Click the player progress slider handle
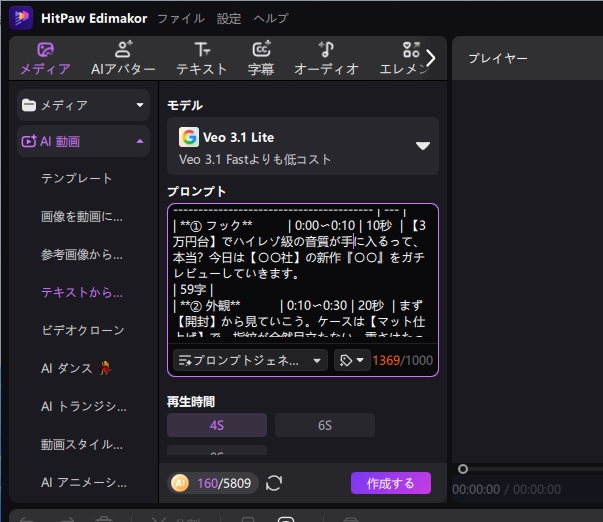 pyautogui.click(x=463, y=469)
